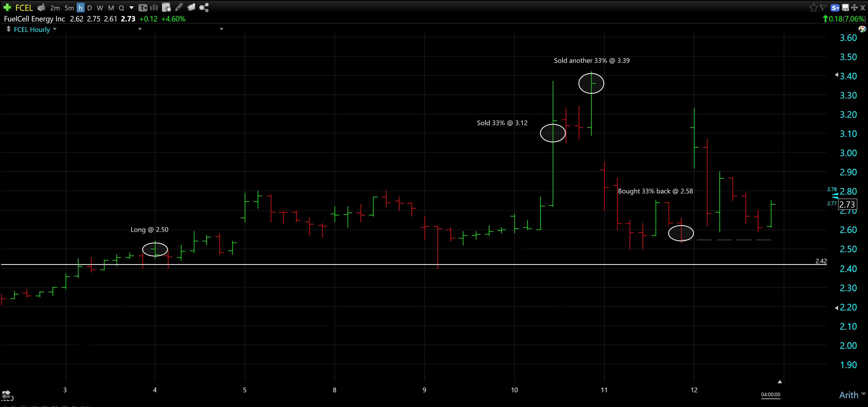
Task: Click the date label 12 on time axis
Action: 694,390
